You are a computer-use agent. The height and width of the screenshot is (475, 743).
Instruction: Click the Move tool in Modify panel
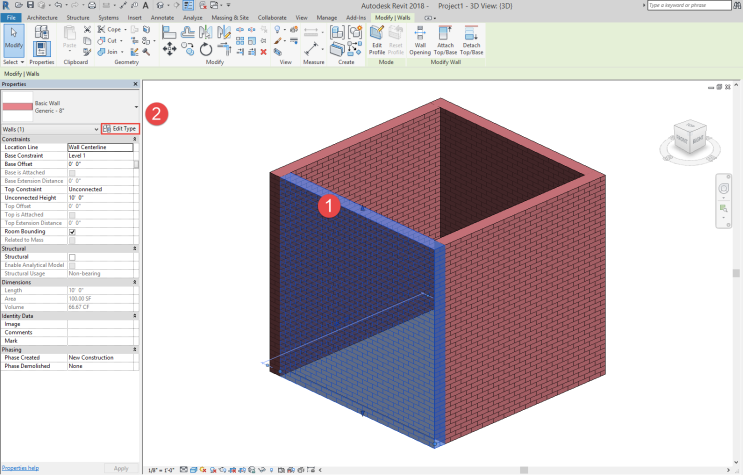(x=168, y=48)
